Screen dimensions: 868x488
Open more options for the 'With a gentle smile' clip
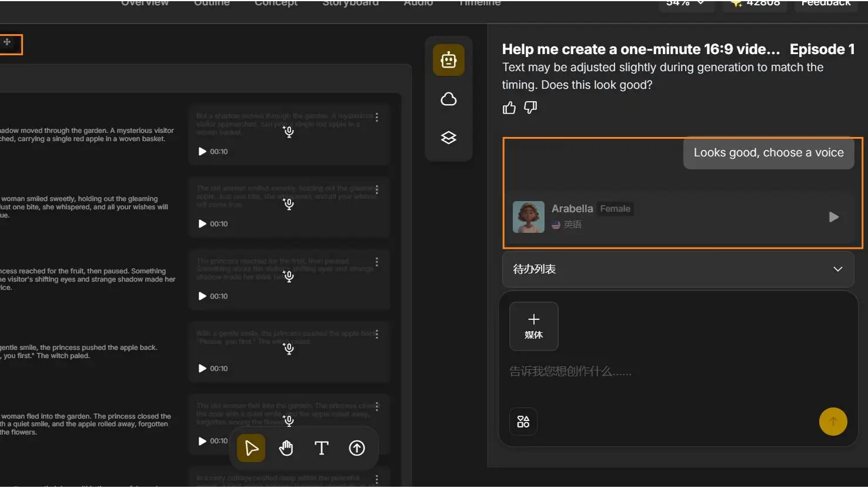pos(377,334)
